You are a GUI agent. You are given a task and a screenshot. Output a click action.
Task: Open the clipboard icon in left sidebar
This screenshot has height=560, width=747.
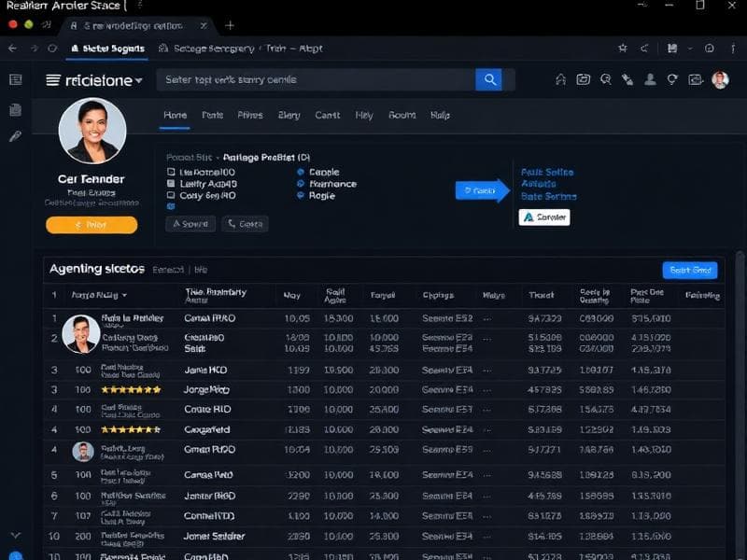point(15,109)
